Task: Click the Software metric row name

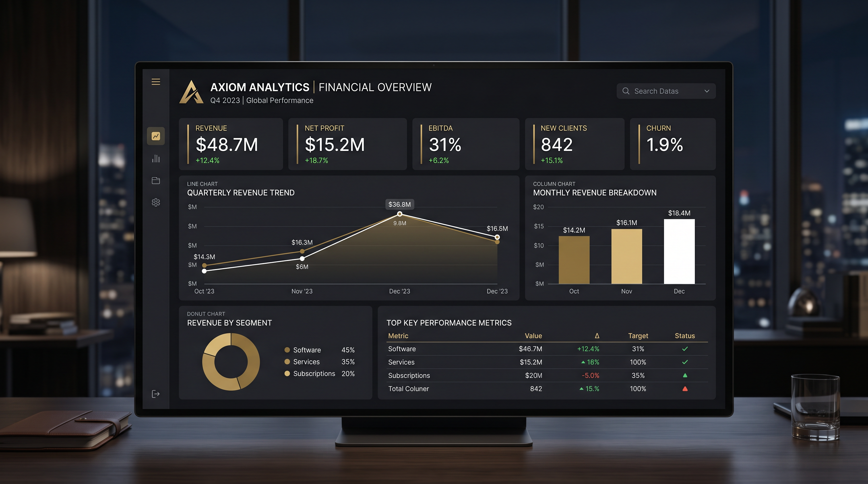Action: (x=402, y=349)
